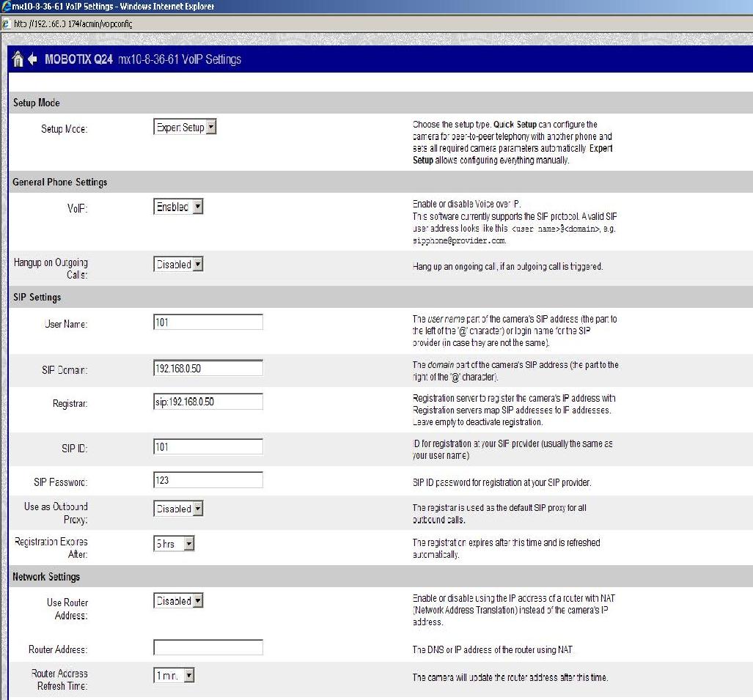Click the 'Registrar:' field label
The width and height of the screenshot is (753, 700).
click(x=70, y=403)
